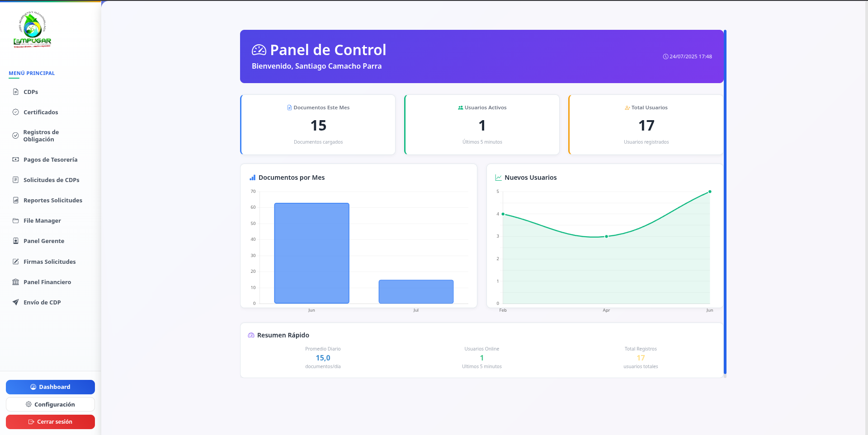
Task: Click the Panel Gerente badge icon
Action: [16, 241]
